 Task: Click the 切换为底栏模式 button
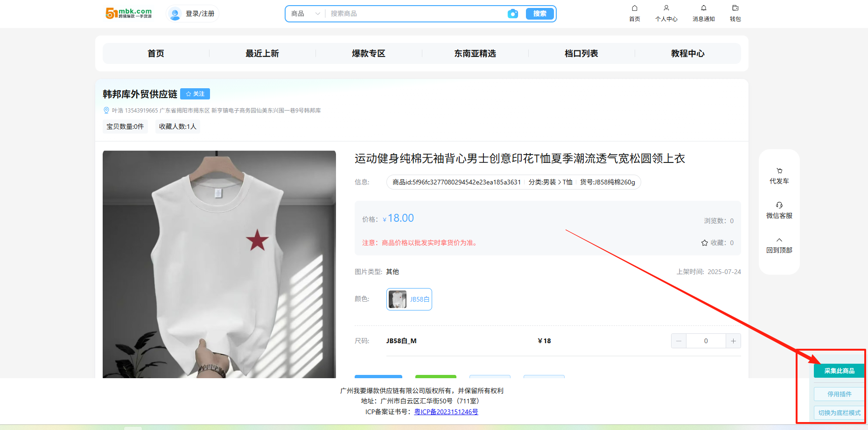click(839, 413)
